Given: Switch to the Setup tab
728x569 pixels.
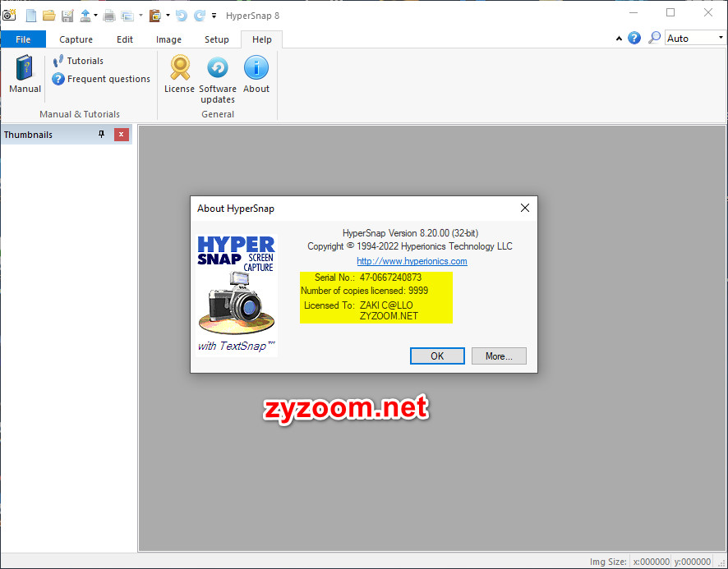Looking at the screenshot, I should pyautogui.click(x=217, y=39).
